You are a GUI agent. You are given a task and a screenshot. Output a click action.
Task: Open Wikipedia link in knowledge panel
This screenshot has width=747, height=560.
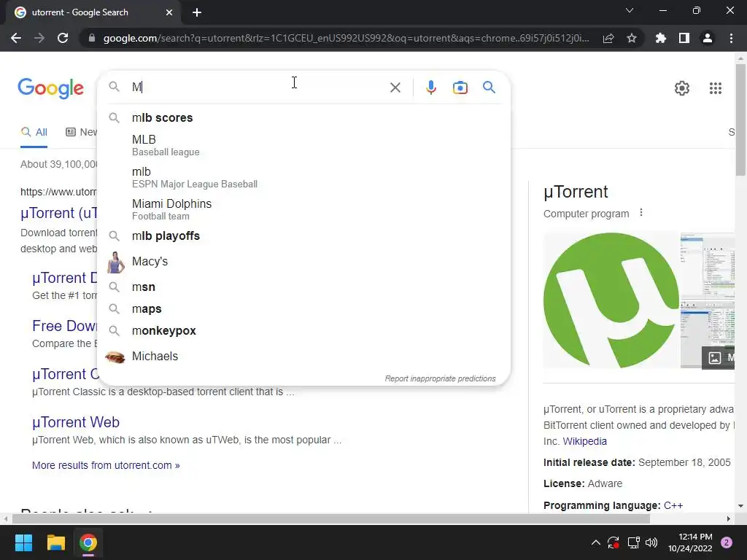coord(584,441)
